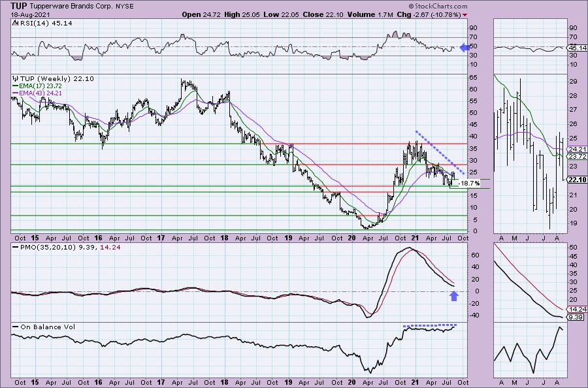This screenshot has height=388, width=588.
Task: Click the 29 label on right panel price axis
Action: click(x=573, y=82)
